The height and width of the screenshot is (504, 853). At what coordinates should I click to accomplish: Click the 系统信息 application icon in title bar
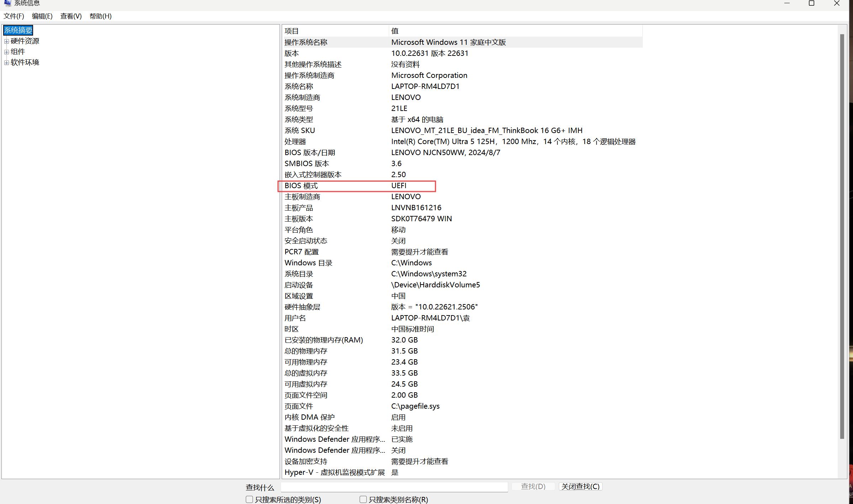coord(7,4)
